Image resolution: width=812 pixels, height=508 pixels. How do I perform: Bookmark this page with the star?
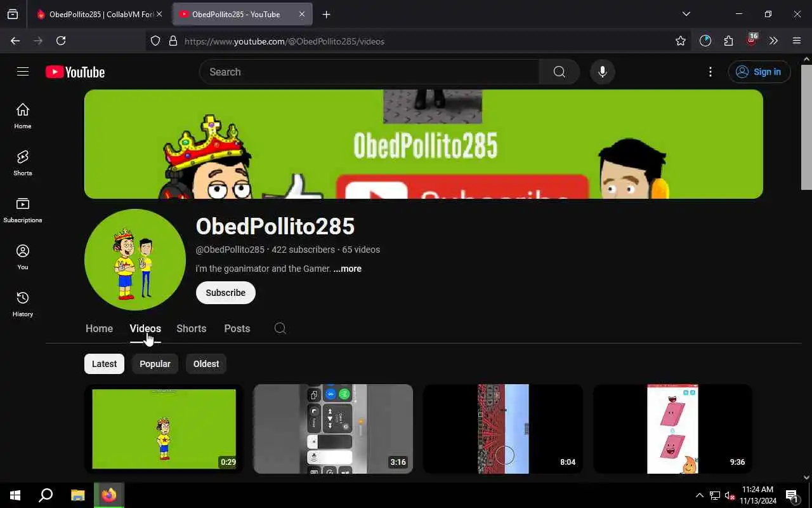coord(681,41)
